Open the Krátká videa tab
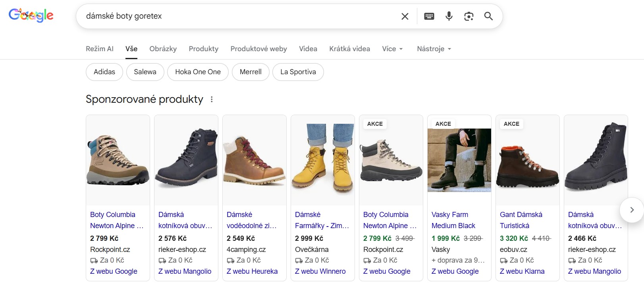 point(349,49)
